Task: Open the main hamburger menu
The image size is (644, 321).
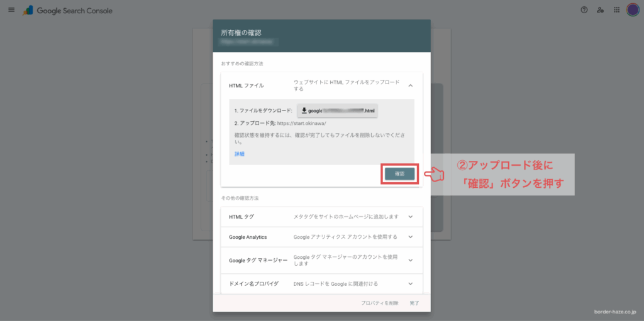Action: pyautogui.click(x=11, y=10)
